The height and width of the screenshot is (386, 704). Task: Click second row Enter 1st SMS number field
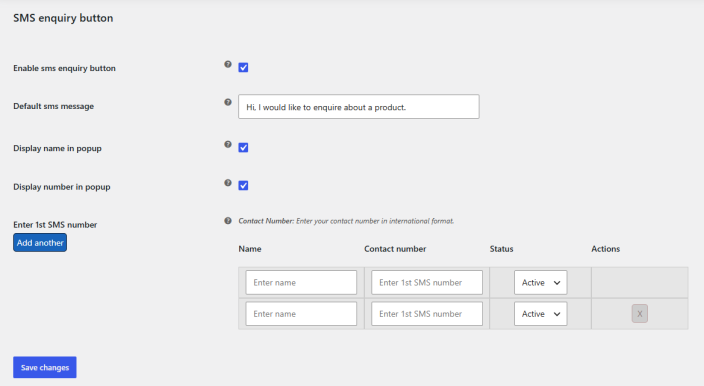[427, 314]
